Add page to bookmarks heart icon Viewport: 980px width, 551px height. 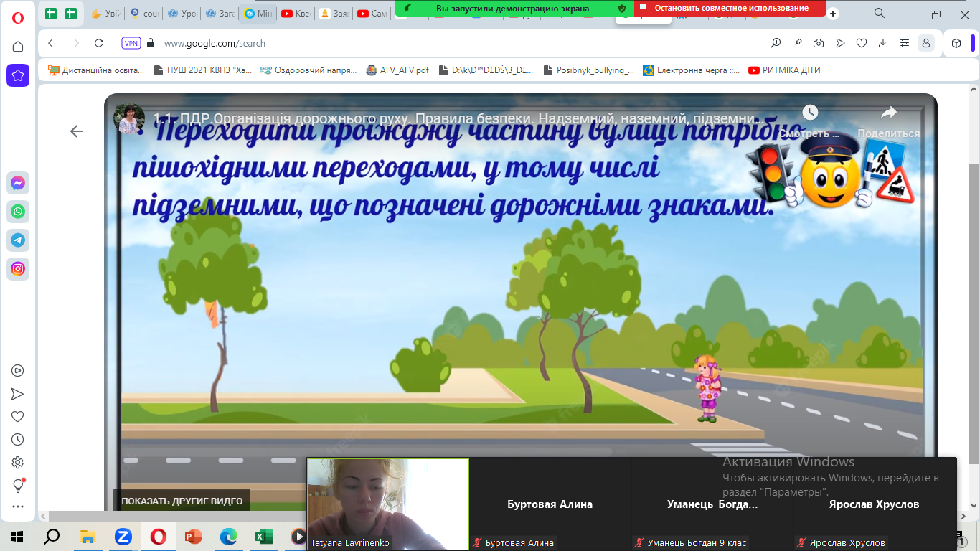point(862,43)
